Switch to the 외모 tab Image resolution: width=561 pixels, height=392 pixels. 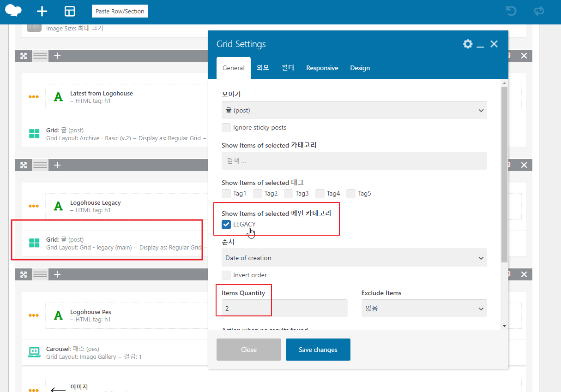[263, 68]
